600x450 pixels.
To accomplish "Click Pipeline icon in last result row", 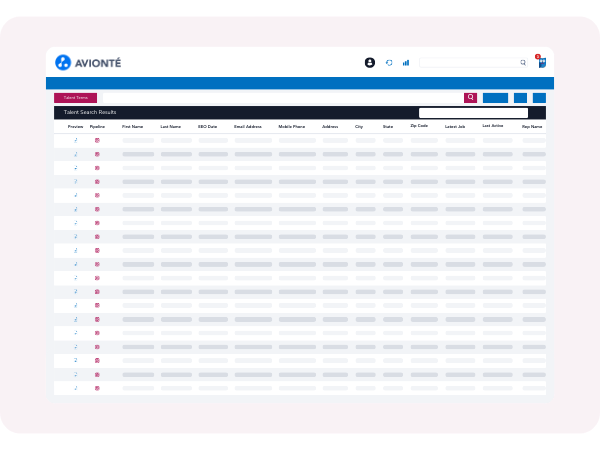I will pos(97,387).
